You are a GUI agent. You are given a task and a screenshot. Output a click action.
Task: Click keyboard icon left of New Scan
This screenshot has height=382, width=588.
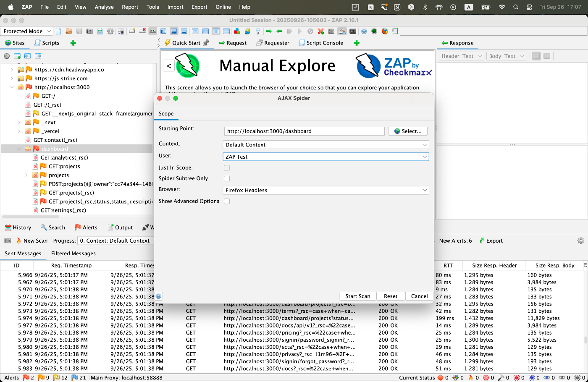(8, 241)
